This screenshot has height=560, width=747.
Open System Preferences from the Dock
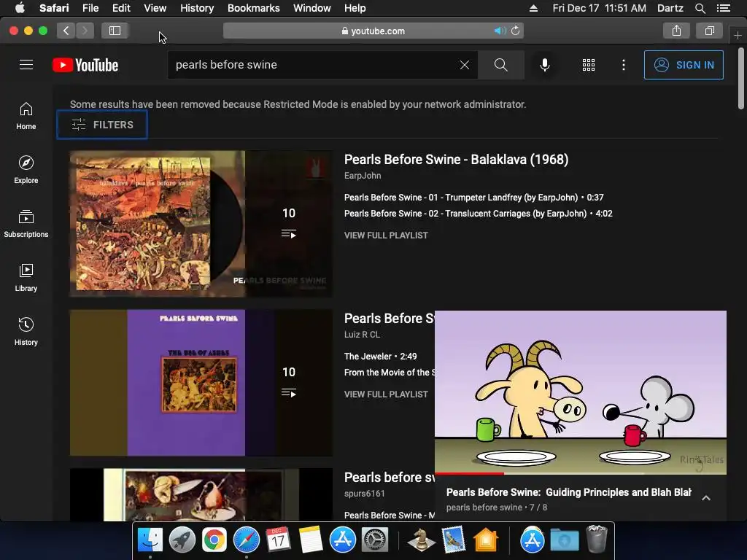(375, 540)
